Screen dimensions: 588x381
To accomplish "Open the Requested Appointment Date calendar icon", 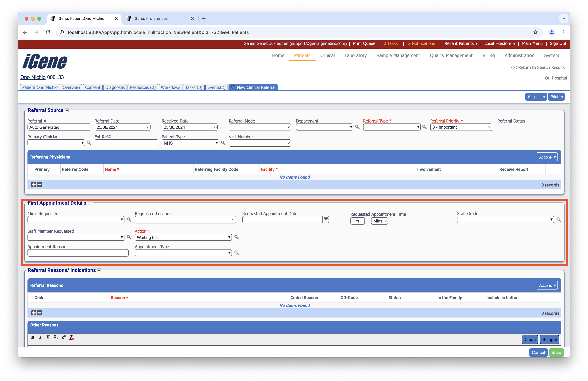I will 326,220.
